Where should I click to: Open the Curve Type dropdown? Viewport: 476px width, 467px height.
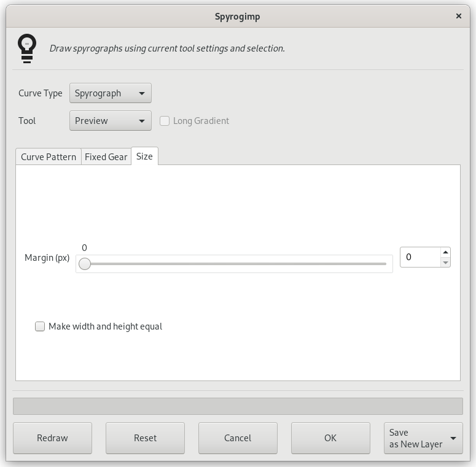[110, 93]
